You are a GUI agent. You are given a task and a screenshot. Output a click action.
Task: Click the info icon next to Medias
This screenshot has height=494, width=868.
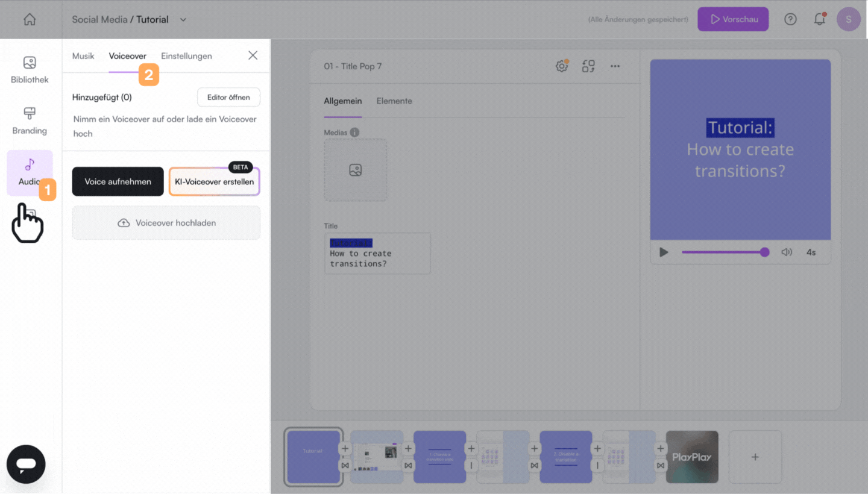354,133
